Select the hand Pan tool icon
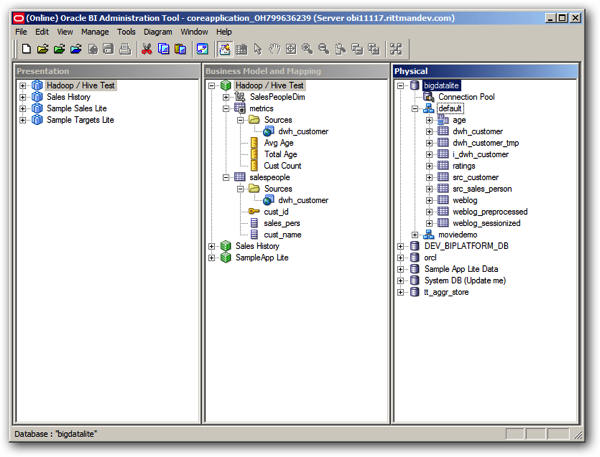This screenshot has width=600, height=457. pos(274,49)
